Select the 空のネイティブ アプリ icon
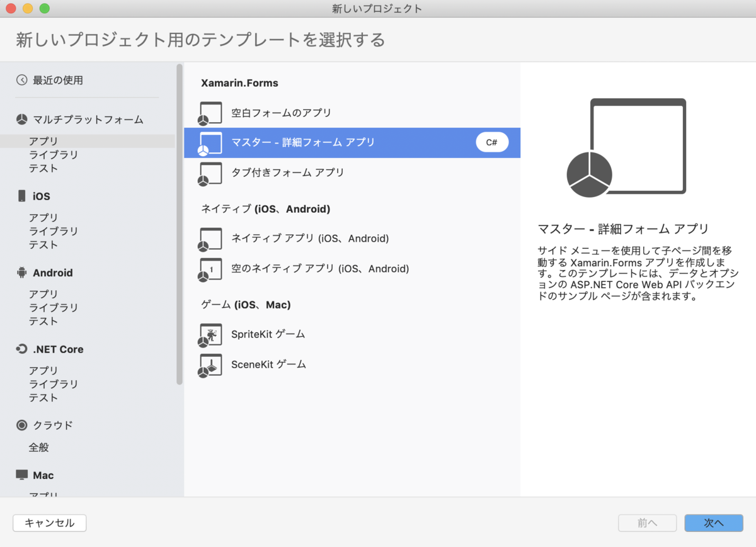 209,269
